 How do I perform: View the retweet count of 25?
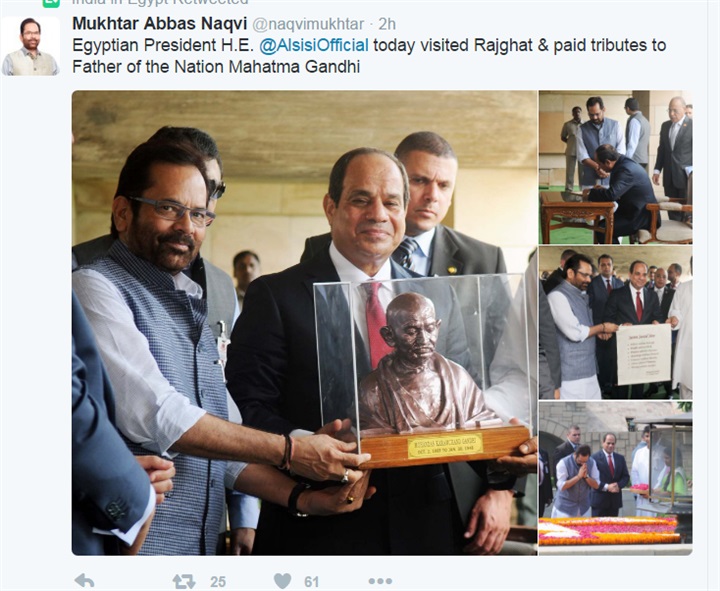tap(218, 582)
